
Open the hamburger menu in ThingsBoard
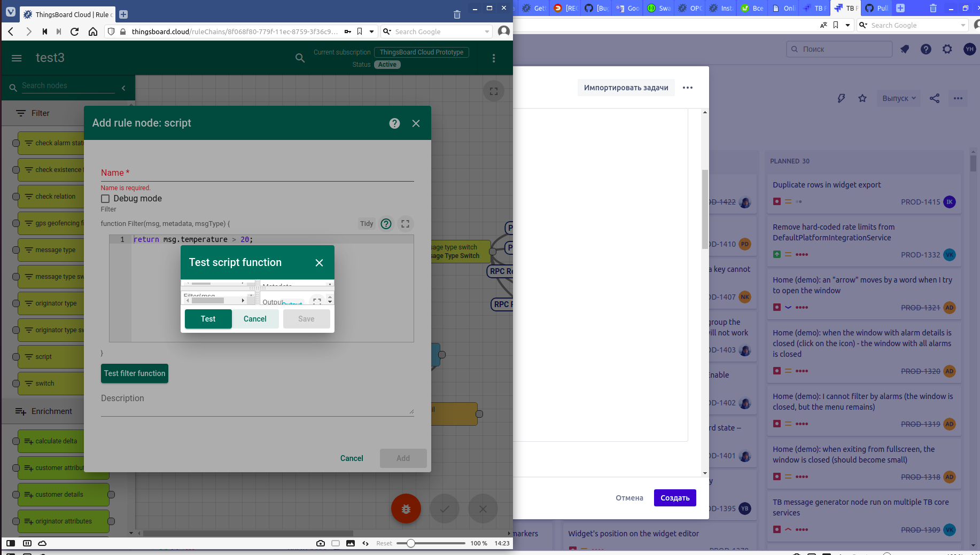17,58
